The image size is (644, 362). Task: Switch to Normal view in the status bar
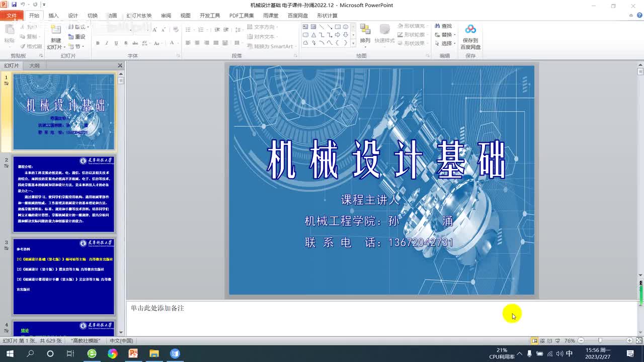[534, 341]
